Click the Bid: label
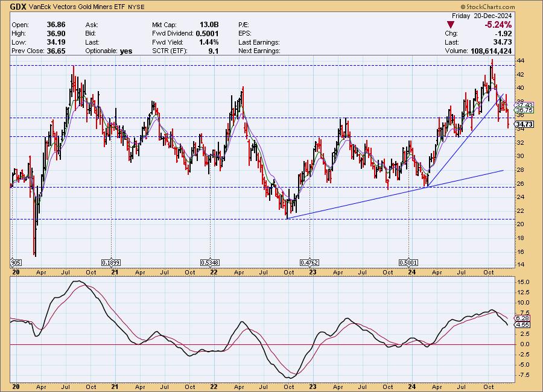543x392 pixels. (91, 34)
